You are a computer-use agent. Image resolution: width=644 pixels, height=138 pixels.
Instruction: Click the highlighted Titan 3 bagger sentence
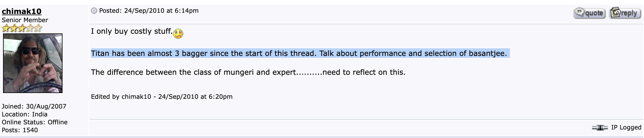299,53
